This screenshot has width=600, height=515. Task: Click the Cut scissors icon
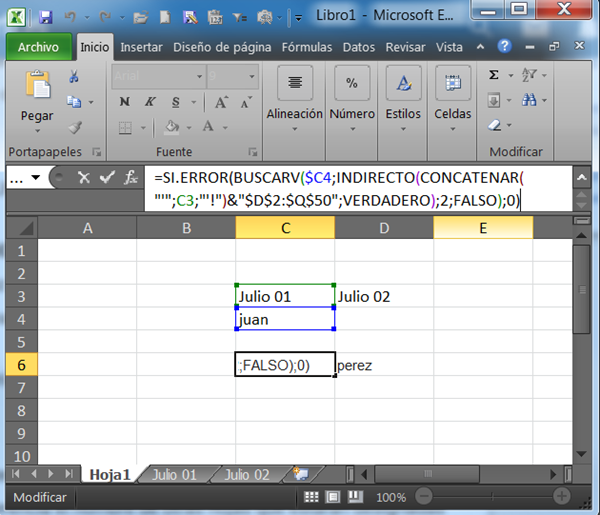[x=73, y=77]
